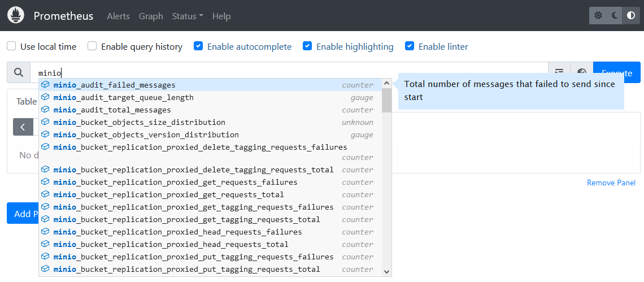Toggle Use local time checkbox

(x=11, y=46)
